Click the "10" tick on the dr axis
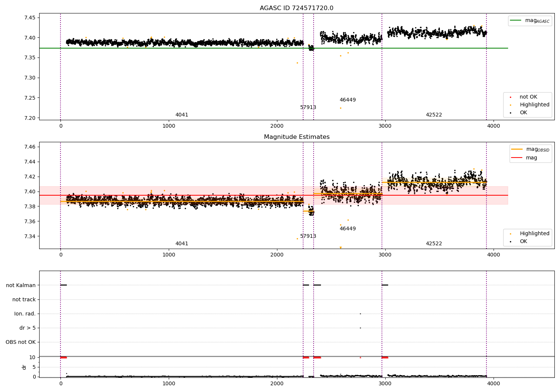Image resolution: width=560 pixels, height=392 pixels. pyautogui.click(x=32, y=357)
